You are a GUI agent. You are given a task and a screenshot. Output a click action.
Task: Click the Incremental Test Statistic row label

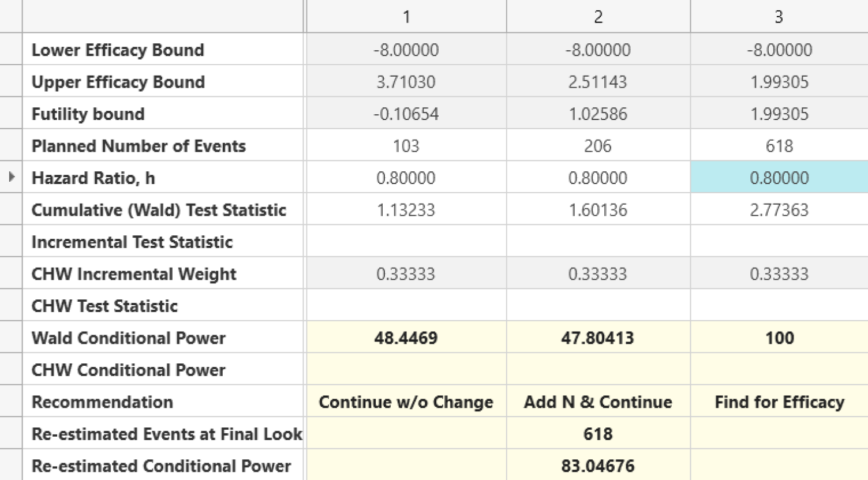pyautogui.click(x=132, y=242)
